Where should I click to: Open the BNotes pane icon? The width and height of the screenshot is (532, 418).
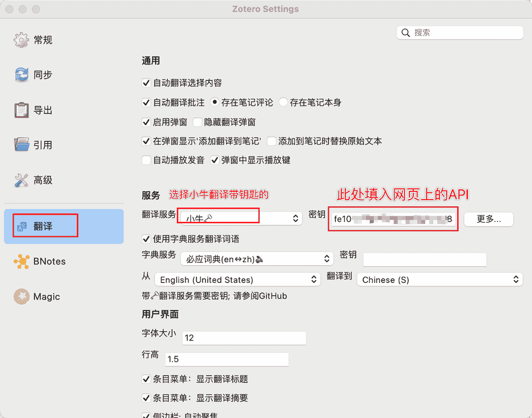[x=21, y=262]
